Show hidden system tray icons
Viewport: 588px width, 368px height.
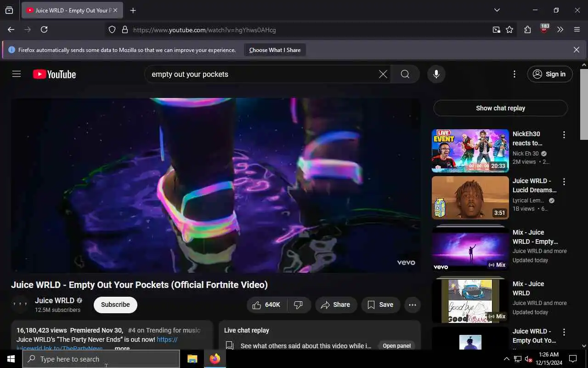506,359
